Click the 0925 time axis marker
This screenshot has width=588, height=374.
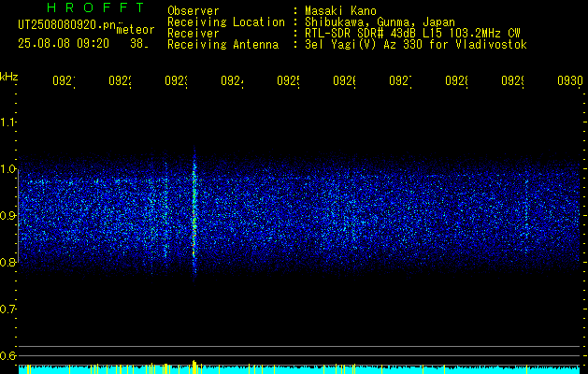pos(288,81)
